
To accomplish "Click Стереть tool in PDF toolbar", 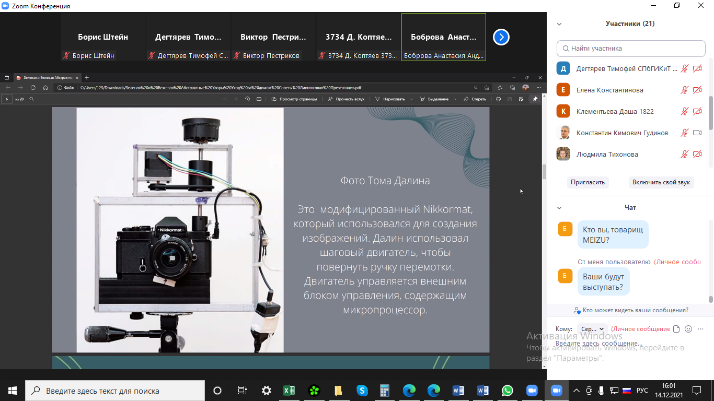I will [x=475, y=99].
